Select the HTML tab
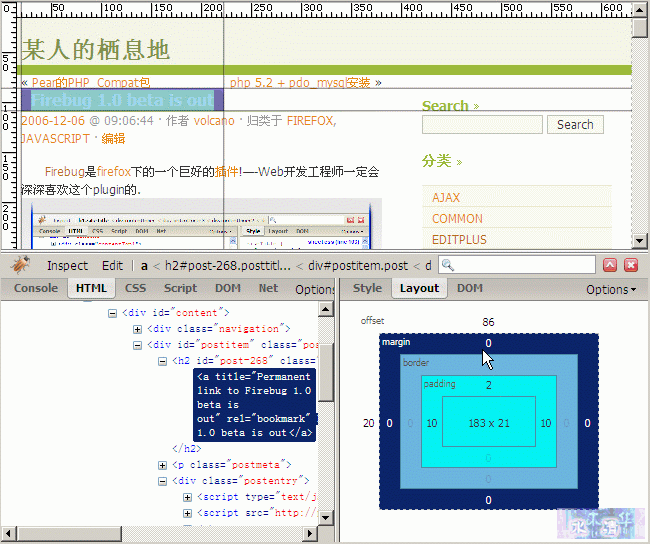The image size is (650, 544). click(91, 288)
